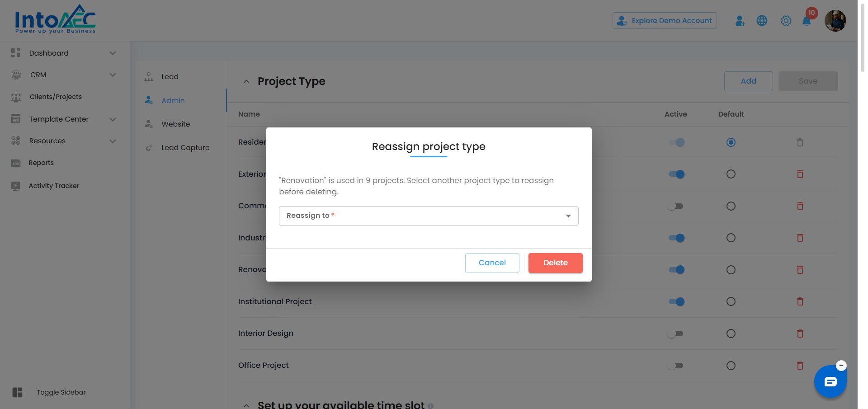Collapse the Project Type section chevron
Screen dimensions: 868x409
pyautogui.click(x=246, y=81)
